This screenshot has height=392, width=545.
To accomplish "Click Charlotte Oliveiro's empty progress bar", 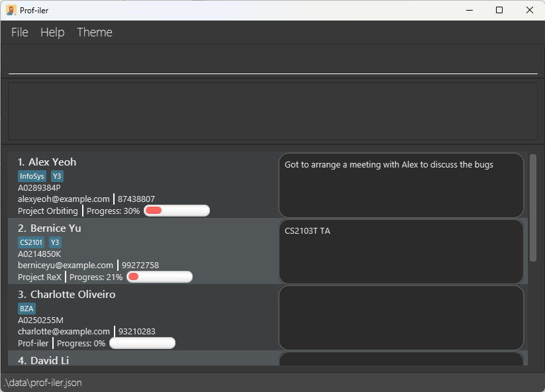I will pos(142,343).
